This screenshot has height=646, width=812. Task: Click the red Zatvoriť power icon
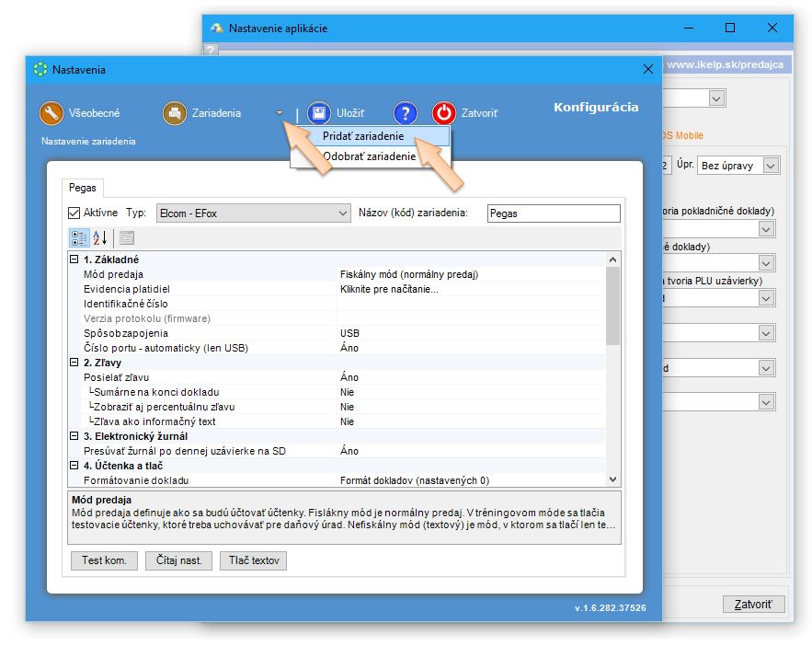coord(444,113)
